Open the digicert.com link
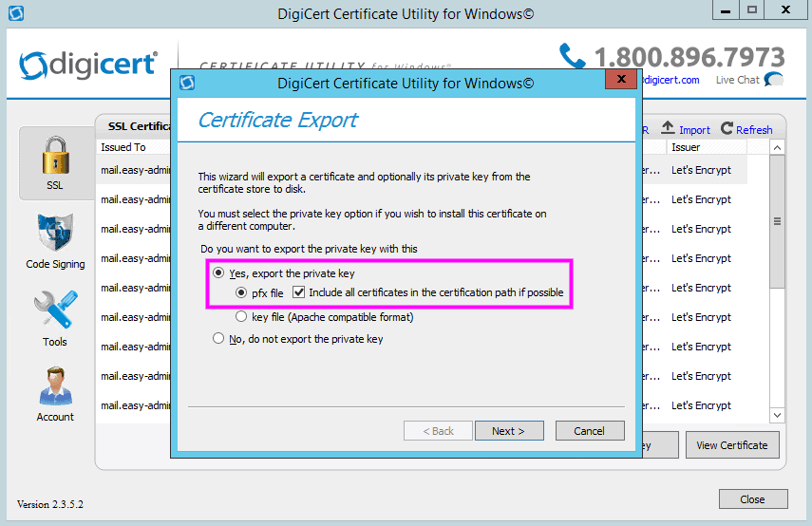The width and height of the screenshot is (812, 526). coord(671,80)
